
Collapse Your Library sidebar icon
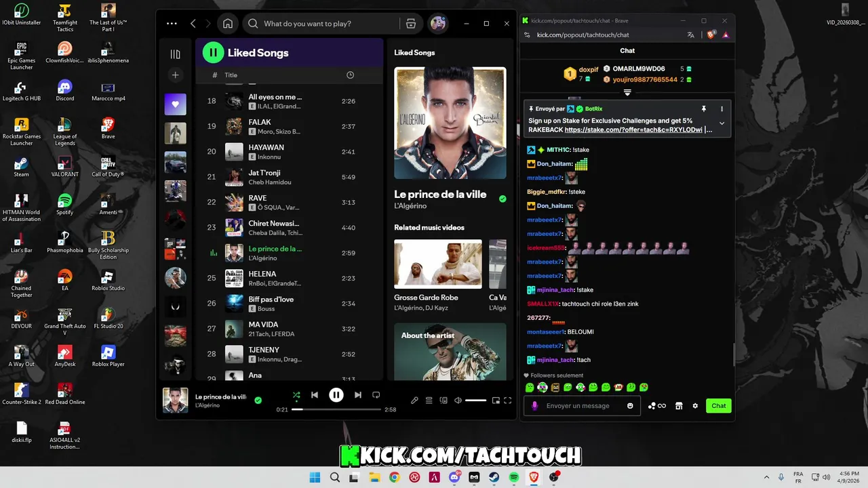pyautogui.click(x=175, y=54)
